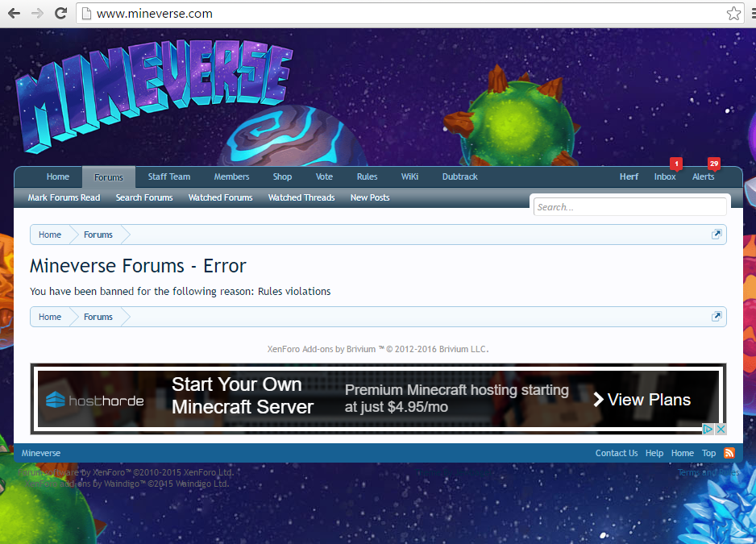Open quick navigation icon in top breadcrumb
This screenshot has height=544, width=756.
[x=717, y=234]
